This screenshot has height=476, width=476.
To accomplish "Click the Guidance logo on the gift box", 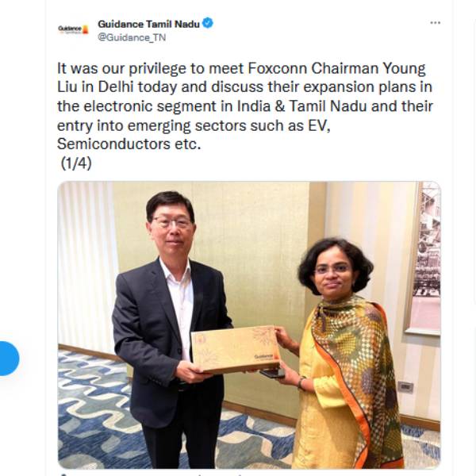I will click(263, 356).
